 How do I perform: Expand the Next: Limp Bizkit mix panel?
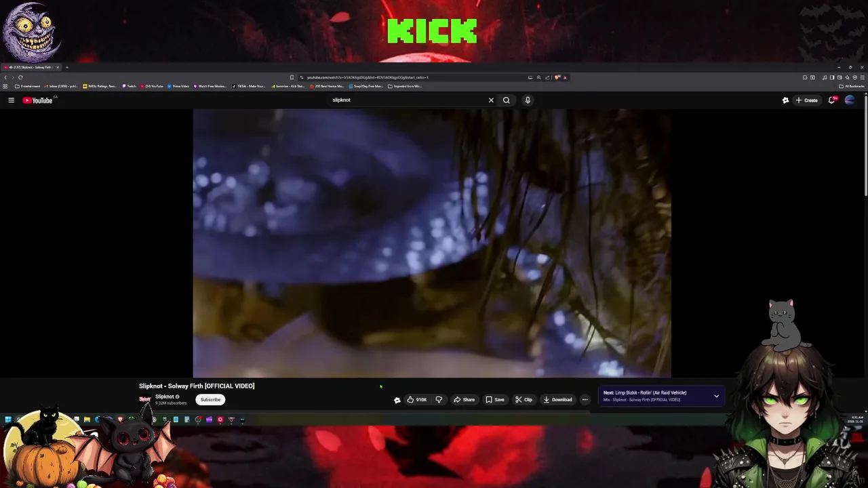(x=716, y=396)
